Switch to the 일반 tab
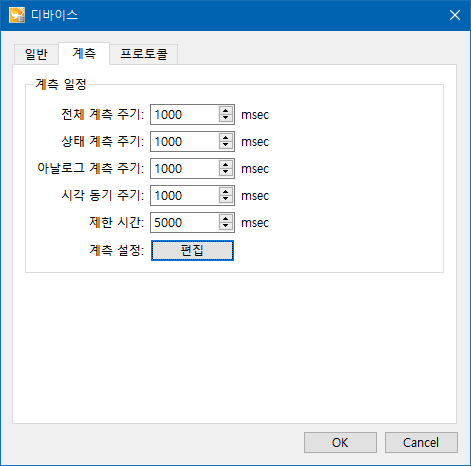The height and width of the screenshot is (466, 471). 36,54
